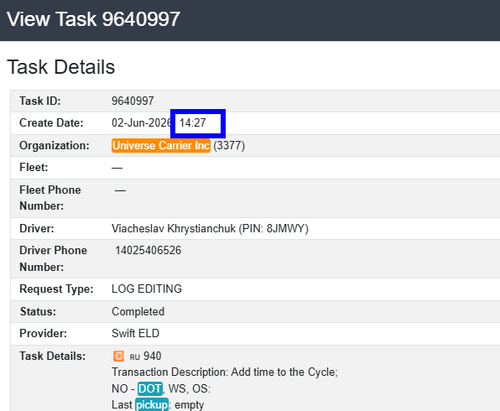
Task: Click the Task Details section heading
Action: 61,67
